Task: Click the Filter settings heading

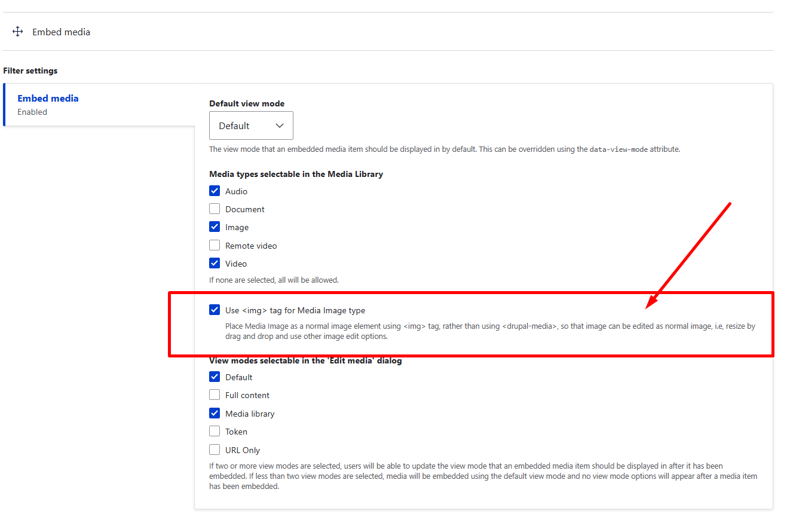Action: [x=30, y=70]
